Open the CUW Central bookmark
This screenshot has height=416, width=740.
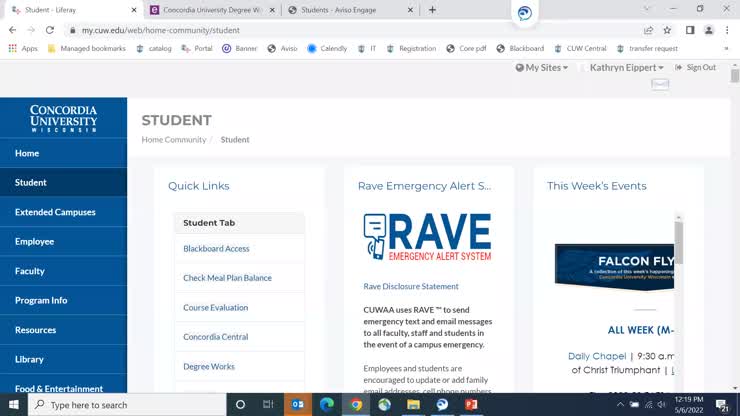[580, 48]
